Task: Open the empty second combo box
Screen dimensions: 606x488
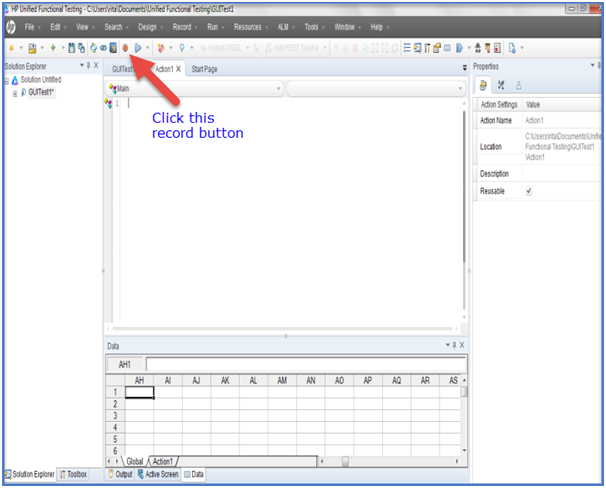Action: 460,88
